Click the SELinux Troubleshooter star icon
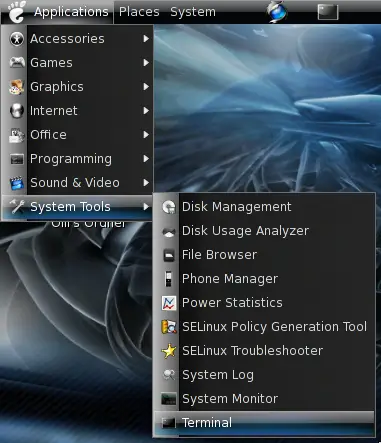This screenshot has height=443, width=381. pyautogui.click(x=169, y=351)
